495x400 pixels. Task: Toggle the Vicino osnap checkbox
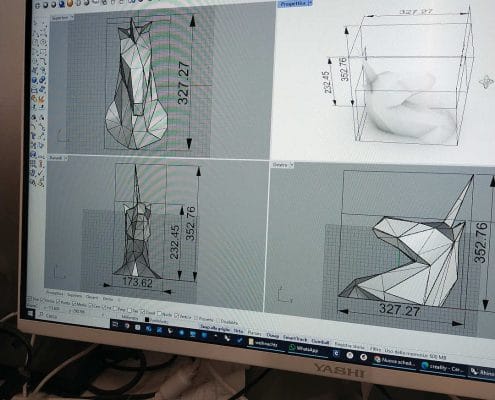[42, 300]
